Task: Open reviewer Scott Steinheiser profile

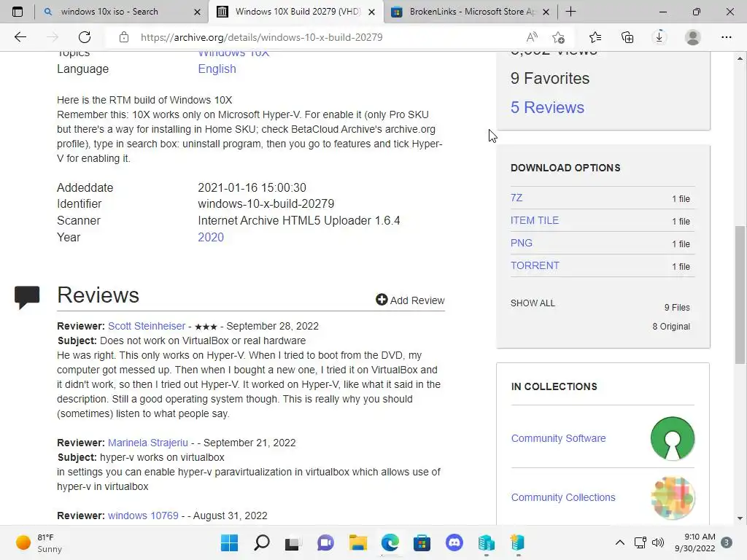Action: click(146, 326)
